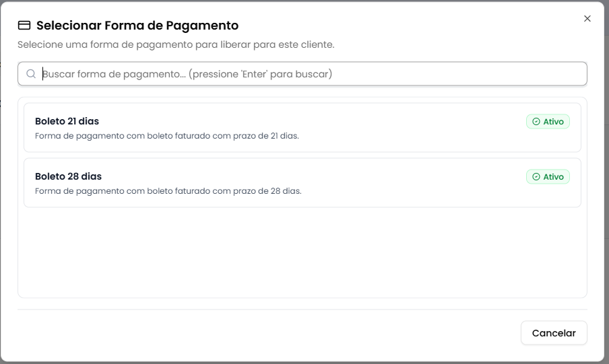Close the payment selection dialog with X
The height and width of the screenshot is (364, 609).
point(587,19)
